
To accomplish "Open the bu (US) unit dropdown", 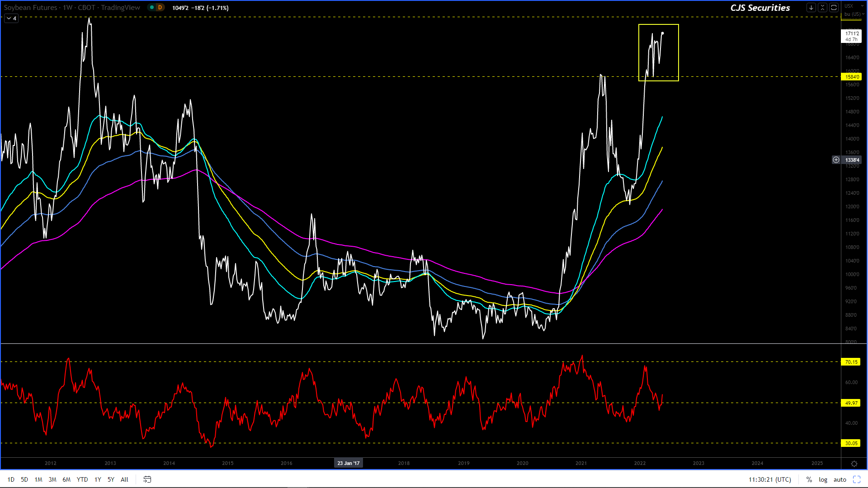I will [x=854, y=14].
